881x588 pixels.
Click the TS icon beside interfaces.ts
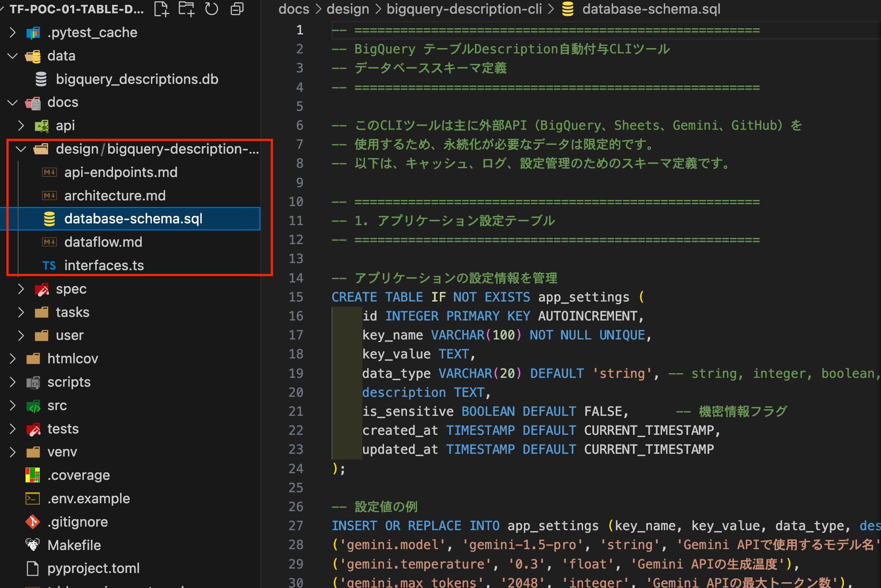49,266
